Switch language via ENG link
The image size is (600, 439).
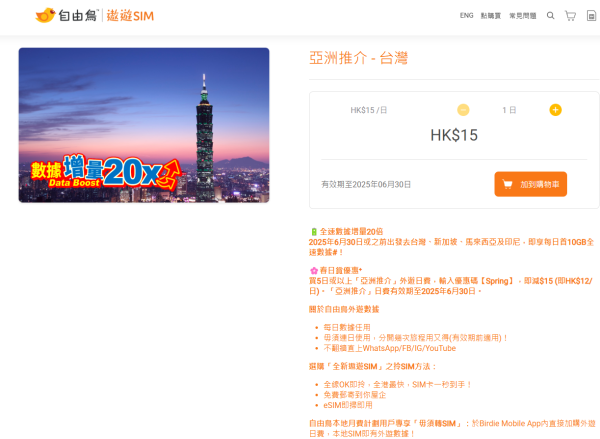pos(466,16)
